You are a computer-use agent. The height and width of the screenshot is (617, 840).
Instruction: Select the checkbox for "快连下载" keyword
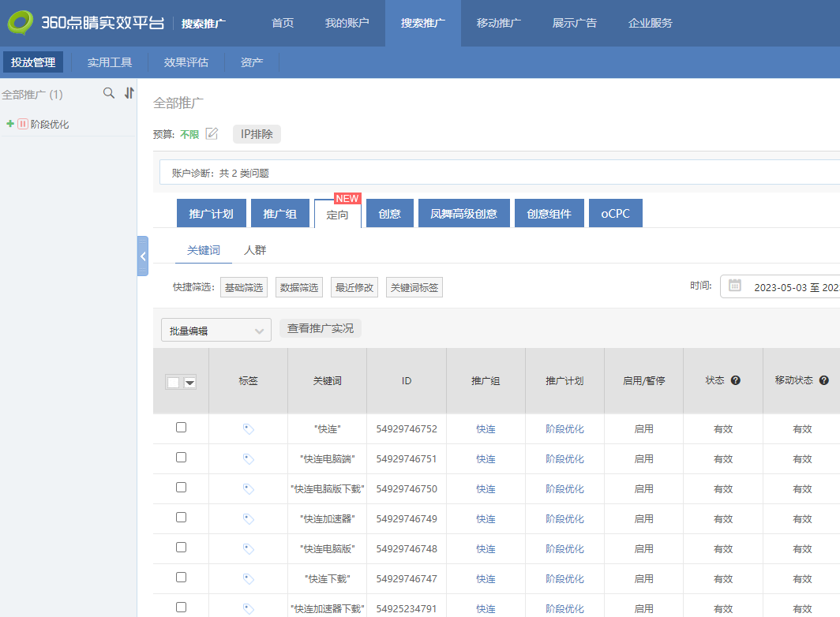181,578
